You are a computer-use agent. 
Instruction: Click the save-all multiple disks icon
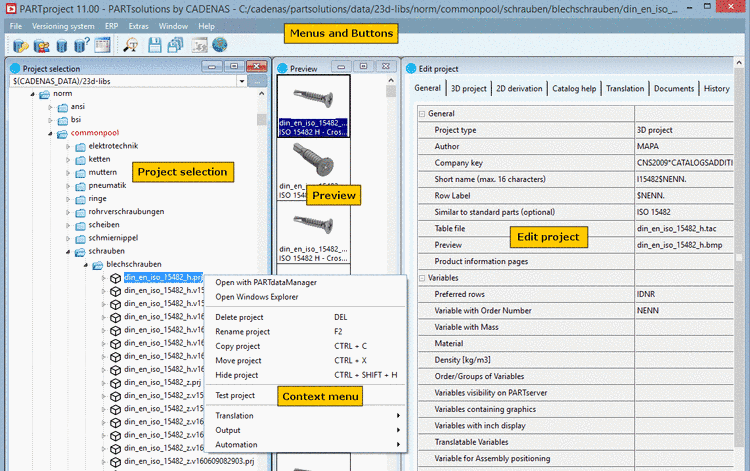175,45
